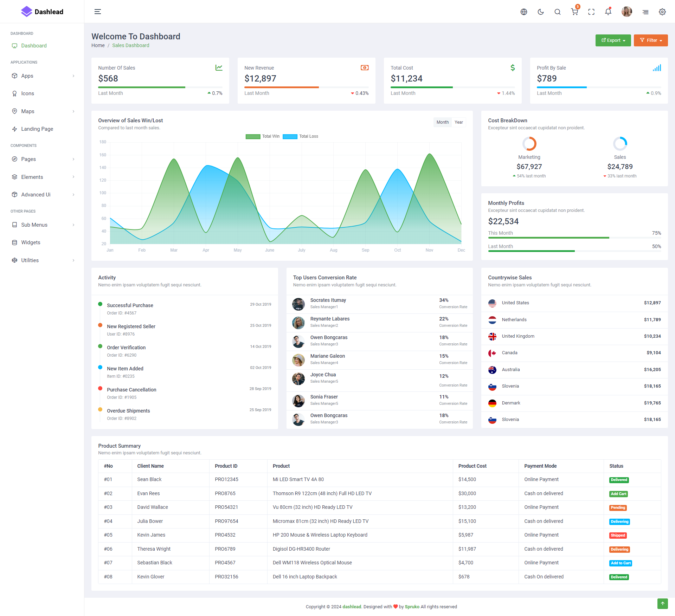The image size is (675, 616).
Task: Open the shopping cart icon
Action: [574, 12]
